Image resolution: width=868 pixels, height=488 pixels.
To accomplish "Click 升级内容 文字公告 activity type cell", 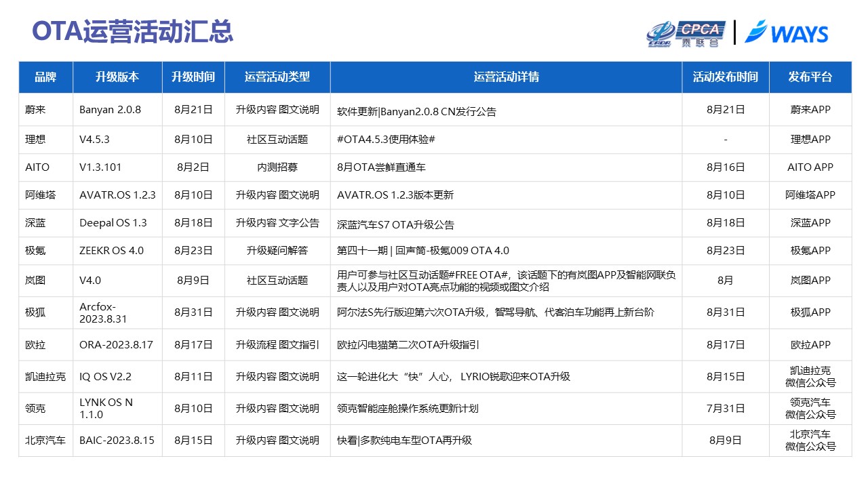I will 277,223.
